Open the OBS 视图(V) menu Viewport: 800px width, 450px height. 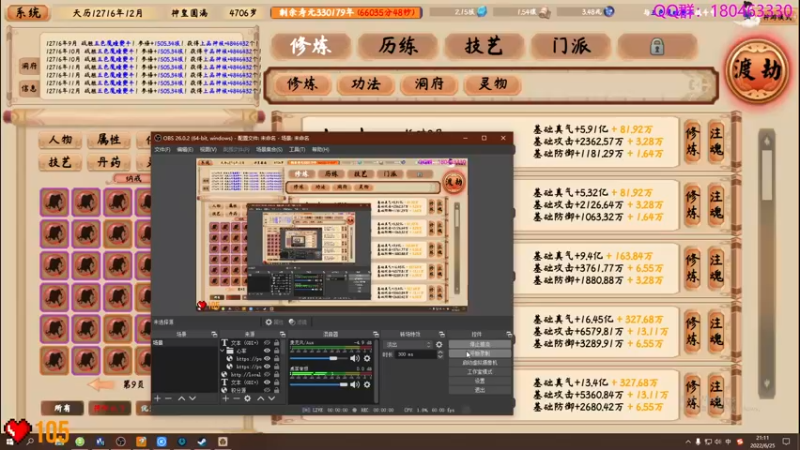(208, 149)
